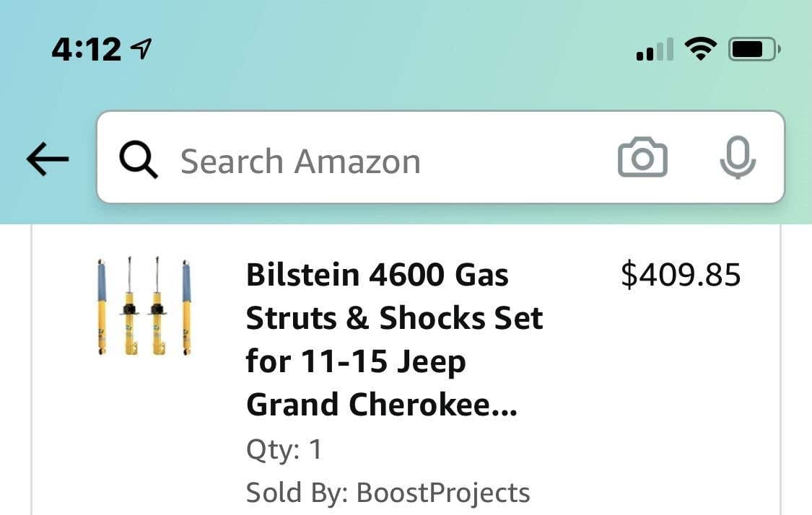Open the BoostProjects seller name
812x515 pixels.
click(443, 492)
